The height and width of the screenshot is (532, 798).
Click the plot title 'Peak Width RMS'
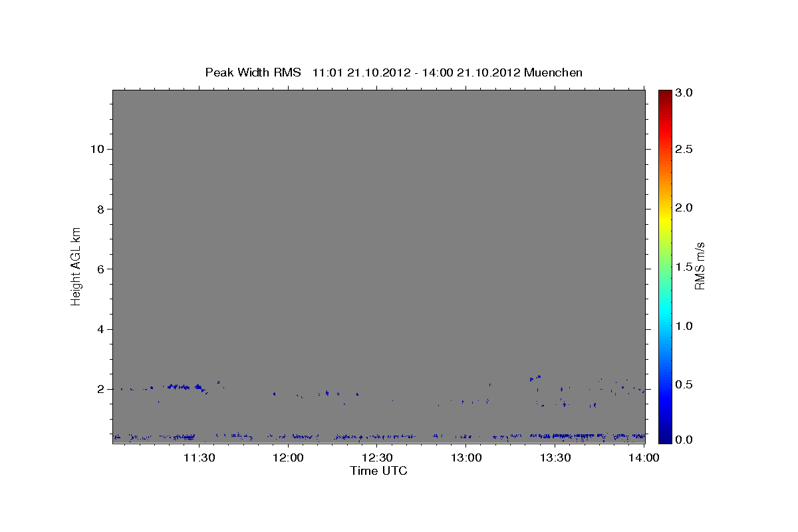(x=253, y=72)
